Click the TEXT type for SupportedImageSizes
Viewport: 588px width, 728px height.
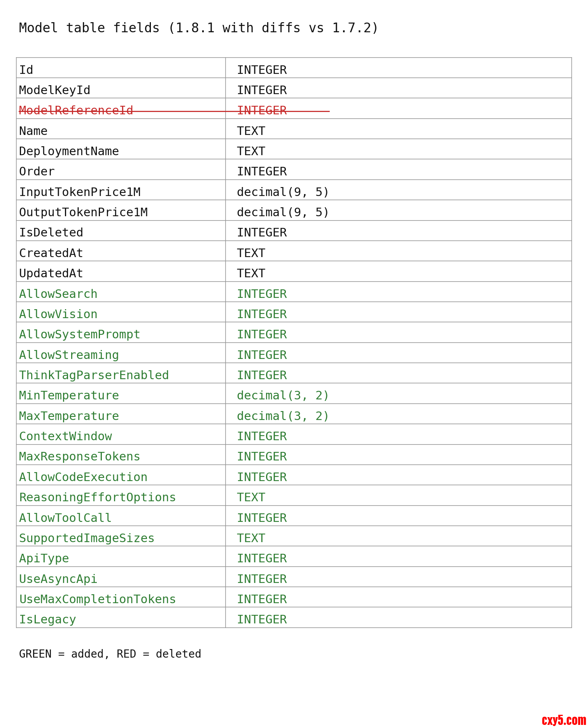pyautogui.click(x=251, y=538)
